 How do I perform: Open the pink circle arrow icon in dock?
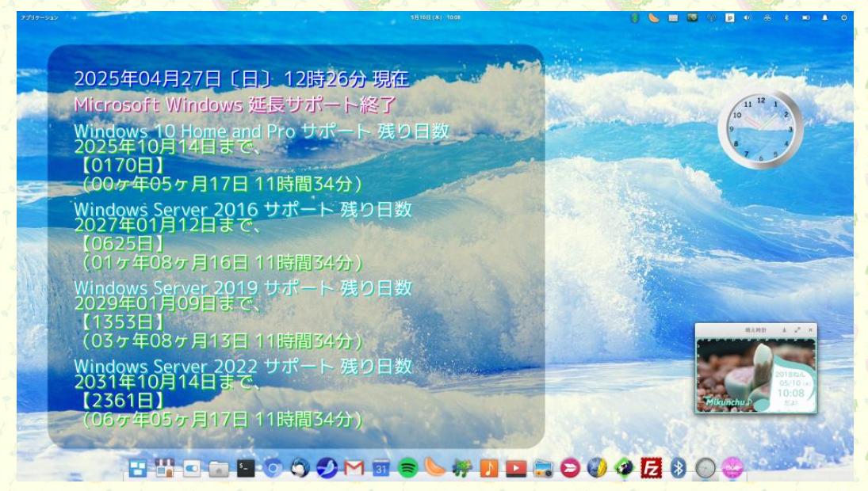click(570, 468)
